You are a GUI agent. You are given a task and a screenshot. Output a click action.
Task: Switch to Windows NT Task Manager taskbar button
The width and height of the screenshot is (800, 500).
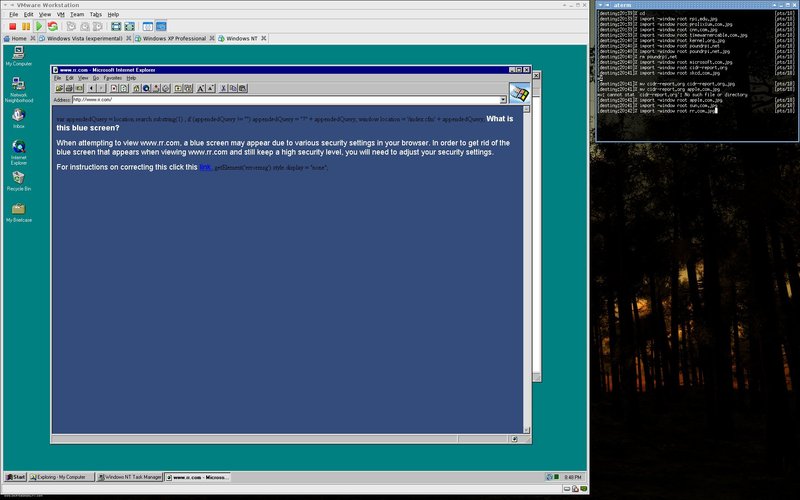(x=130, y=477)
